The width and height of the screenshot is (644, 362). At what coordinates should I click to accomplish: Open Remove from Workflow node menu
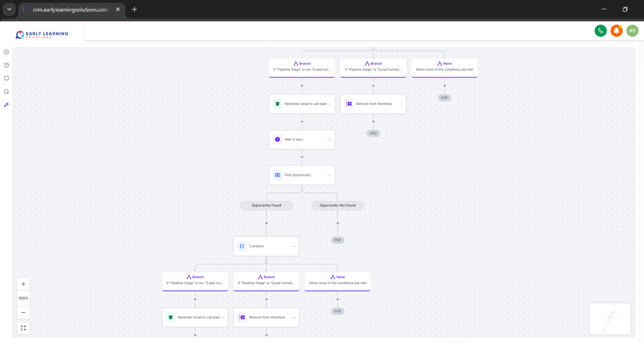pos(400,104)
